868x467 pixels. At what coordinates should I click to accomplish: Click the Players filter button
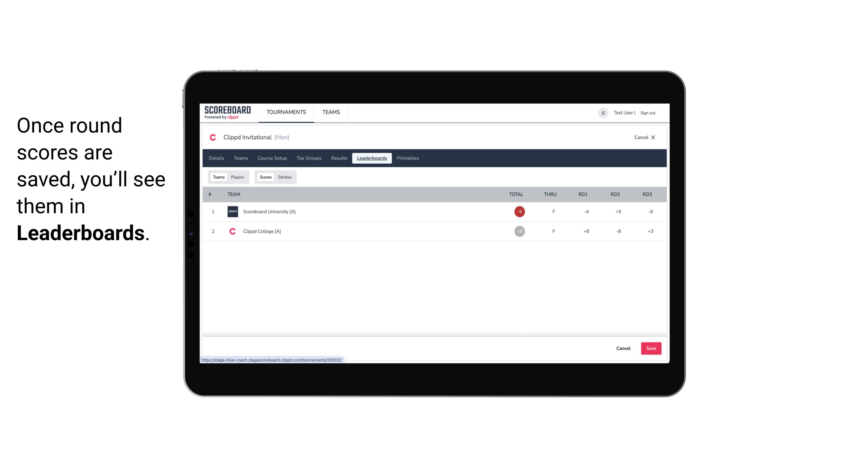(x=238, y=177)
